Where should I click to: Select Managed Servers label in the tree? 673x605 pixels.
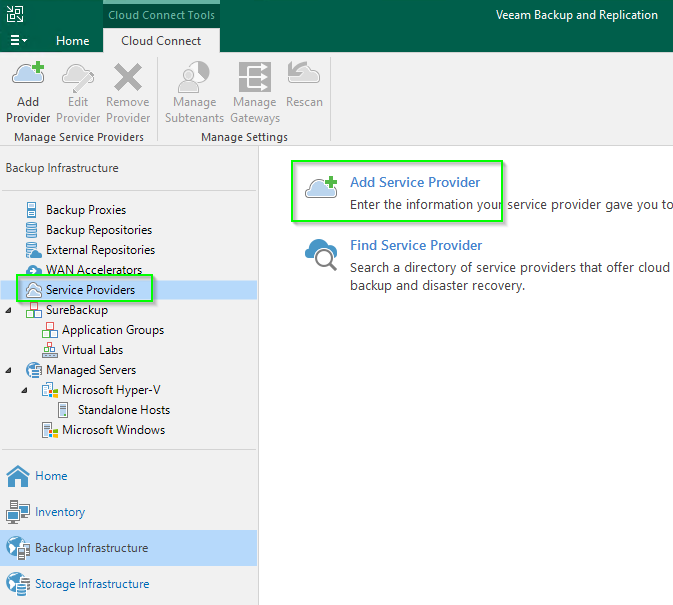pos(91,370)
